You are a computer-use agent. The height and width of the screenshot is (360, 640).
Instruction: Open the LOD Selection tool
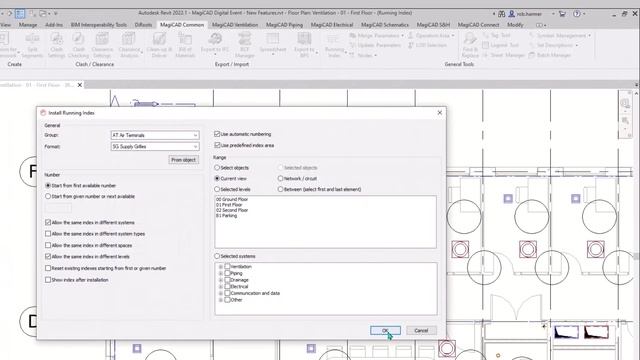coord(427,45)
